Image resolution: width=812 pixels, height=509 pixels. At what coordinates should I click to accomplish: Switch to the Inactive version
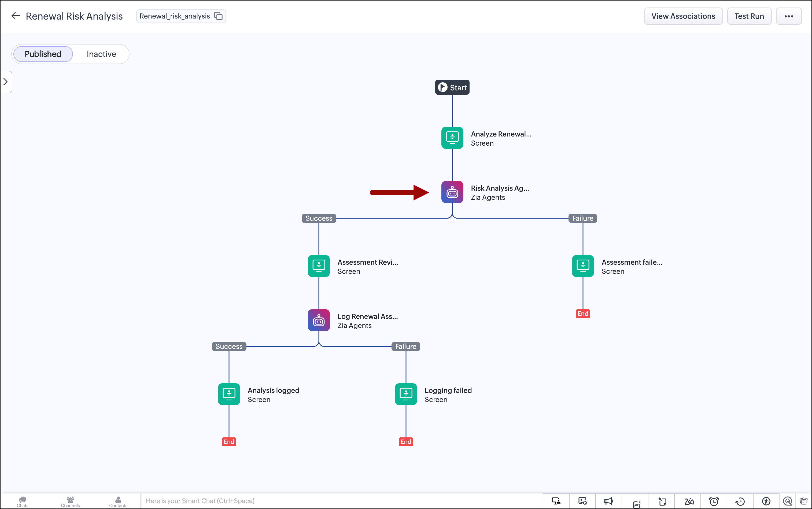101,54
